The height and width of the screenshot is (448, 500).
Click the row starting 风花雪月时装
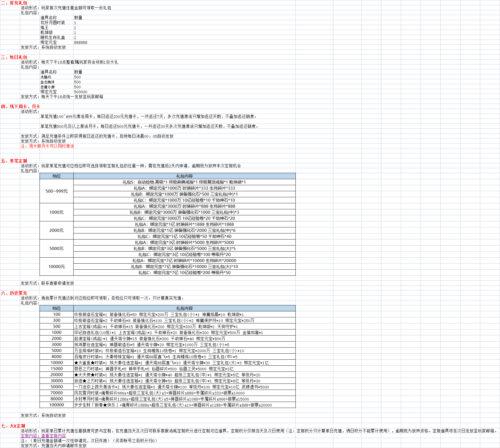[184, 393]
